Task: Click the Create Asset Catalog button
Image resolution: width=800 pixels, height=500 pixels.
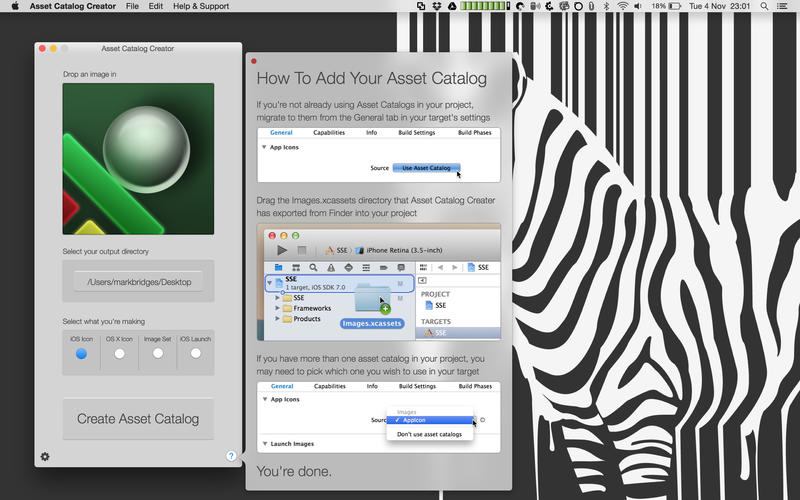Action: click(x=138, y=419)
